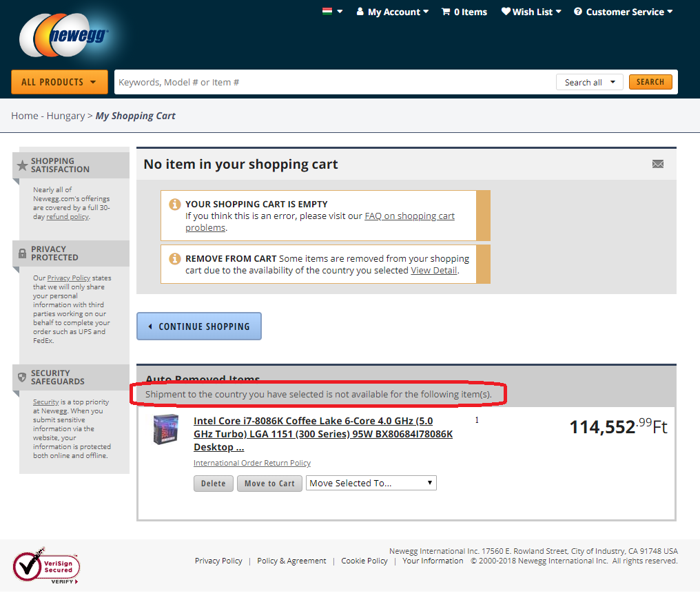Open the 0 Items cart

point(464,12)
